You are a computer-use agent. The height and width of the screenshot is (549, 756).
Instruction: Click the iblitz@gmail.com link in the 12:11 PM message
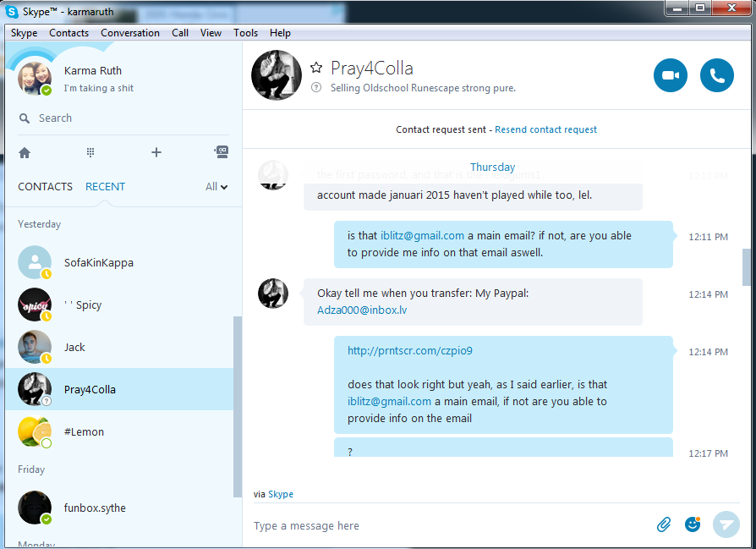click(422, 235)
